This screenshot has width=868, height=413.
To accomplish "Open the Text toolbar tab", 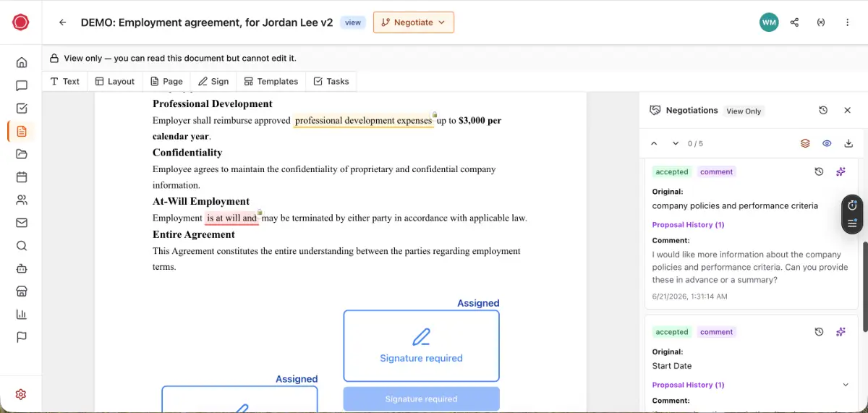I will click(x=64, y=82).
